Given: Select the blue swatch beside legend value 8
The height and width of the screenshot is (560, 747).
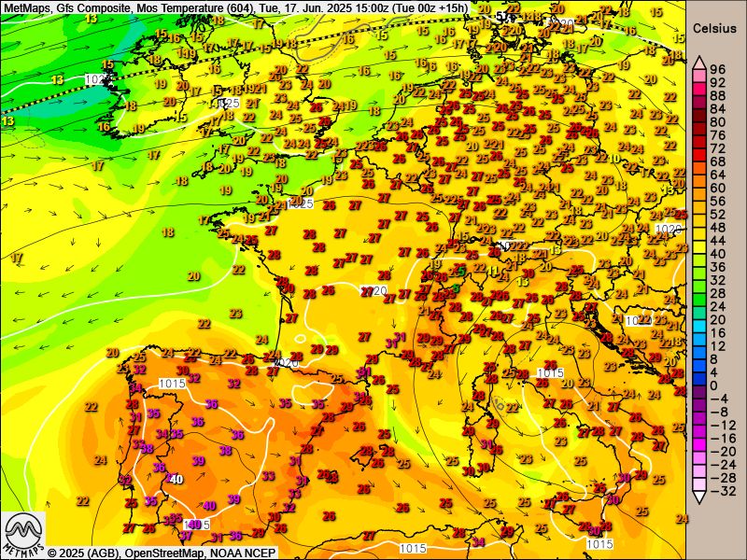Looking at the screenshot, I should 698,358.
